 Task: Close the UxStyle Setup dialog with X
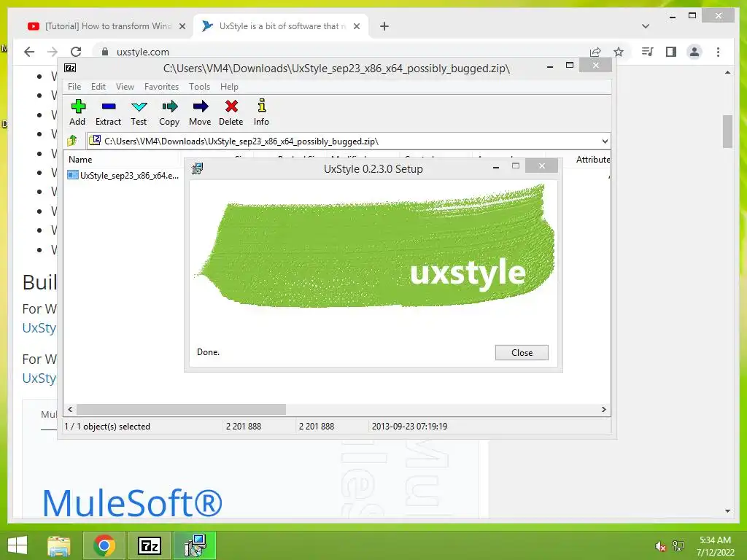click(542, 166)
